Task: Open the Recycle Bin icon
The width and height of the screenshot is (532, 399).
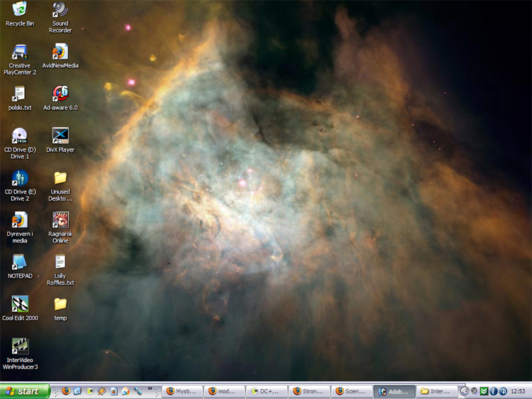Action: coord(20,10)
